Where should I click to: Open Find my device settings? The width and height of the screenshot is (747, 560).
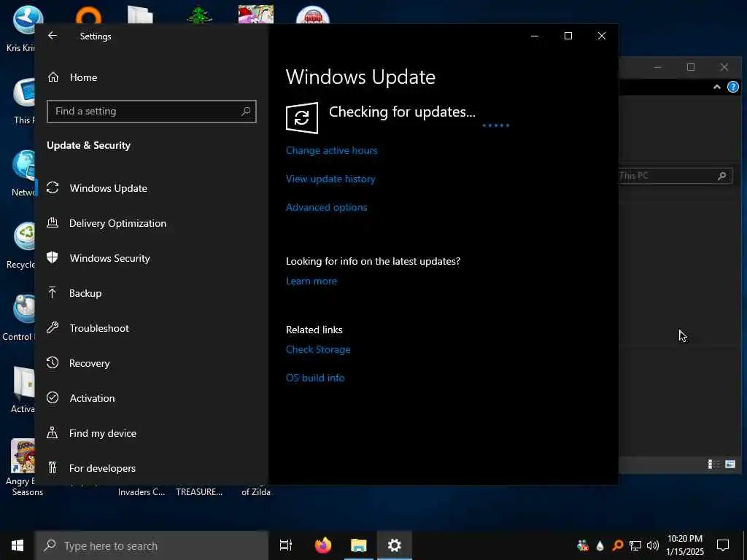point(152,433)
